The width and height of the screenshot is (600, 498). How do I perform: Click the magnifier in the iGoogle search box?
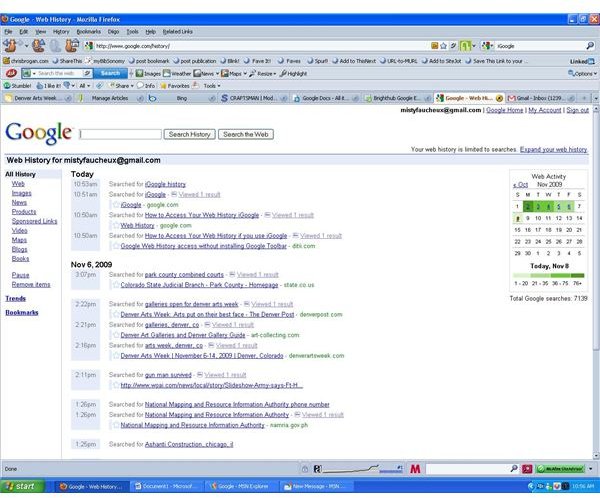590,46
